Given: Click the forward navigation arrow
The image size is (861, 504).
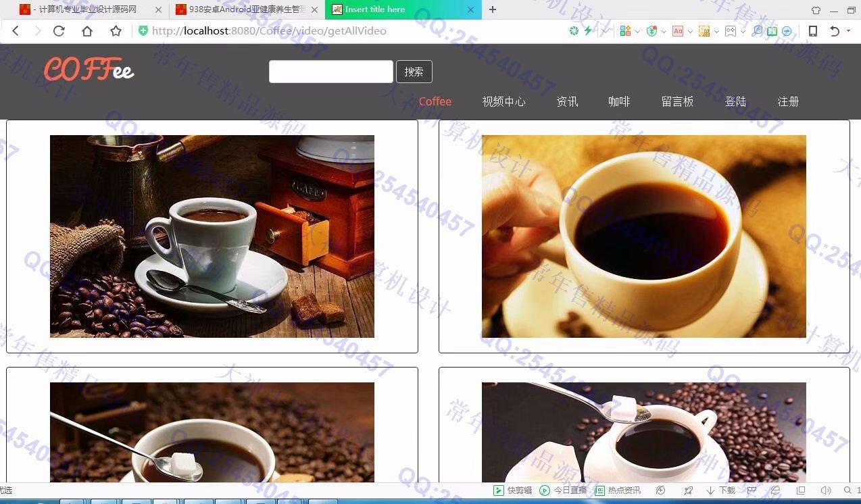Looking at the screenshot, I should tap(37, 31).
